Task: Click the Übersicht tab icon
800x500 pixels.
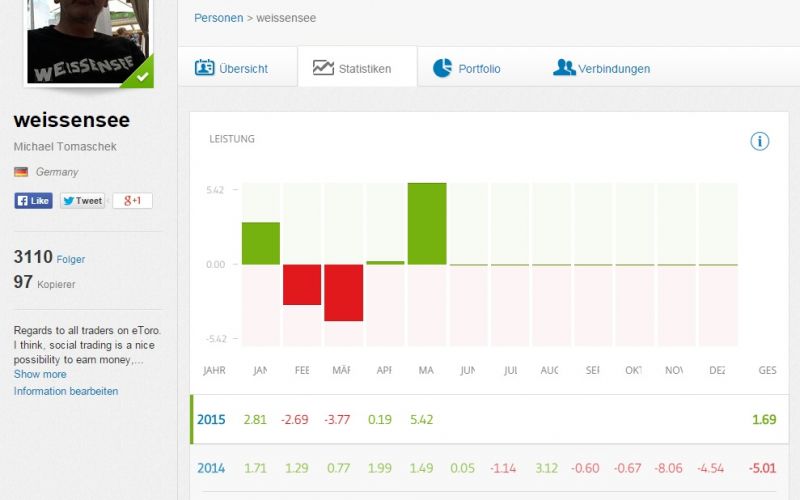Action: pos(205,68)
